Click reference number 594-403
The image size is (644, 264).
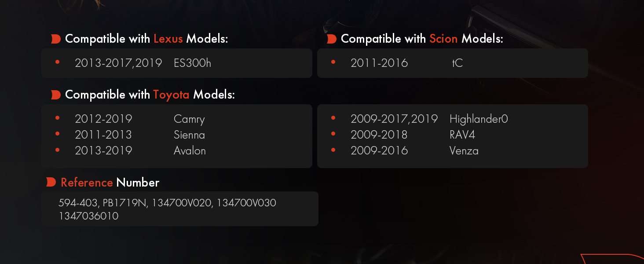tap(79, 203)
